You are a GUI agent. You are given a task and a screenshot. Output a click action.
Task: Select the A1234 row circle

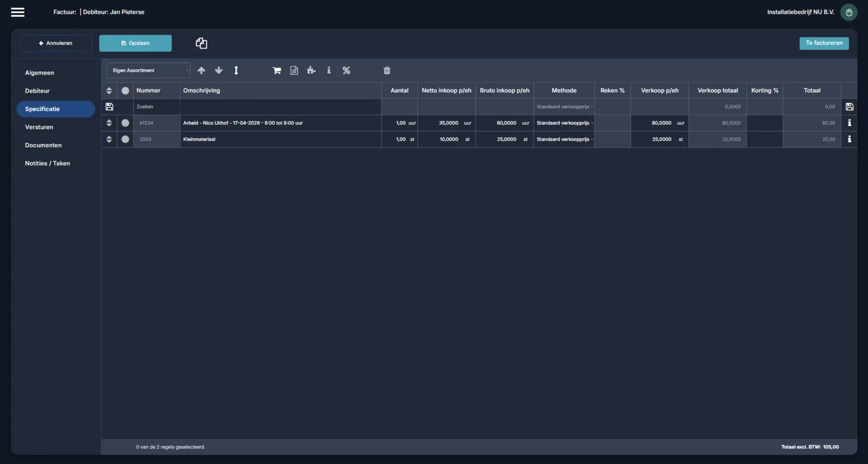point(125,123)
